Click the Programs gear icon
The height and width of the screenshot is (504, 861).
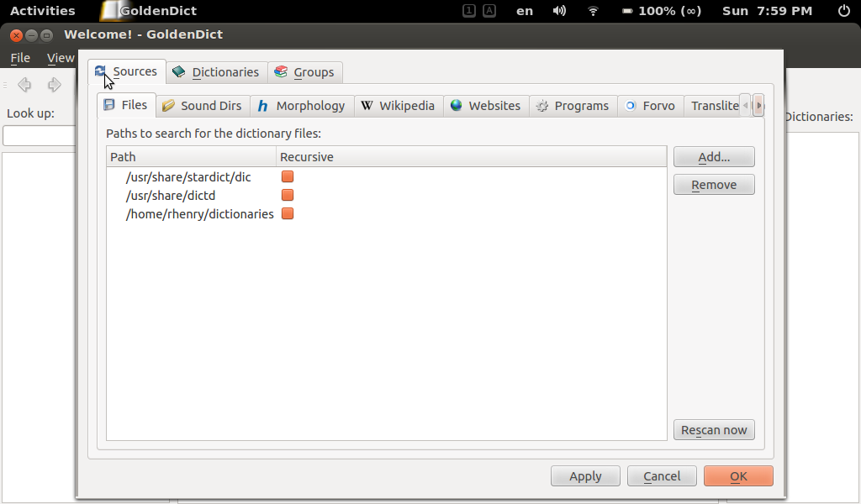pyautogui.click(x=543, y=105)
